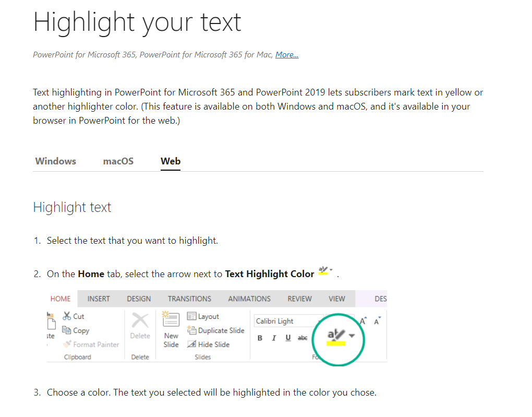Toggle Strikethrough abc button
This screenshot has width=532, height=417.
tap(303, 338)
